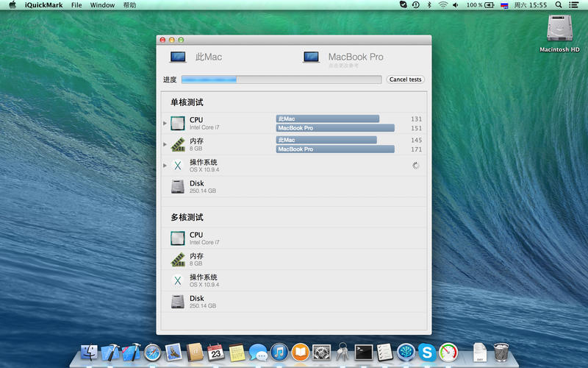The width and height of the screenshot is (588, 368).
Task: Click the 此Mac header label
Action: pyautogui.click(x=209, y=57)
